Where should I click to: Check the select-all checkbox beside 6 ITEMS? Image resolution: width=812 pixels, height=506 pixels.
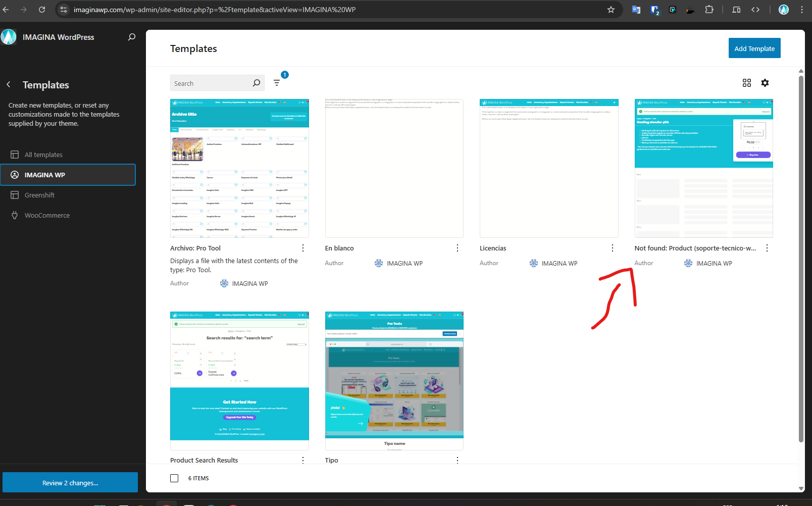pos(174,478)
